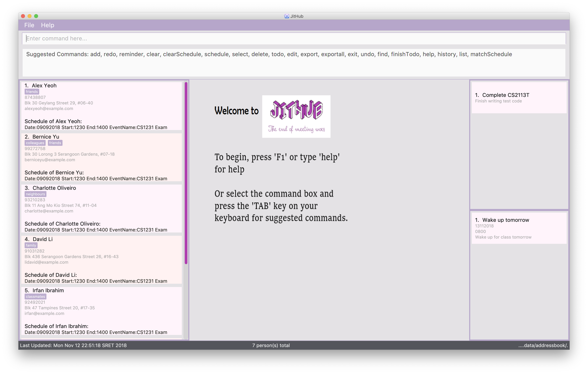
Task: Click 'Schedule of Bernice Yu:' heading
Action: (54, 172)
